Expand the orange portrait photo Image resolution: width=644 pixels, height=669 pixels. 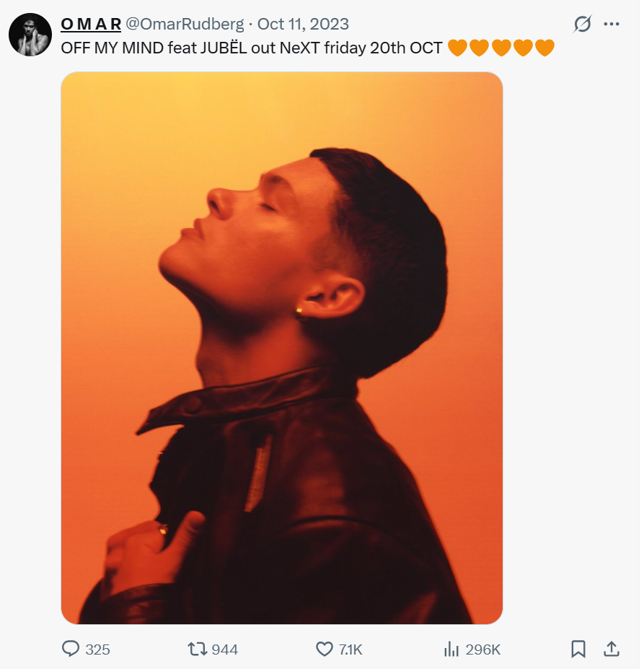[x=281, y=348]
